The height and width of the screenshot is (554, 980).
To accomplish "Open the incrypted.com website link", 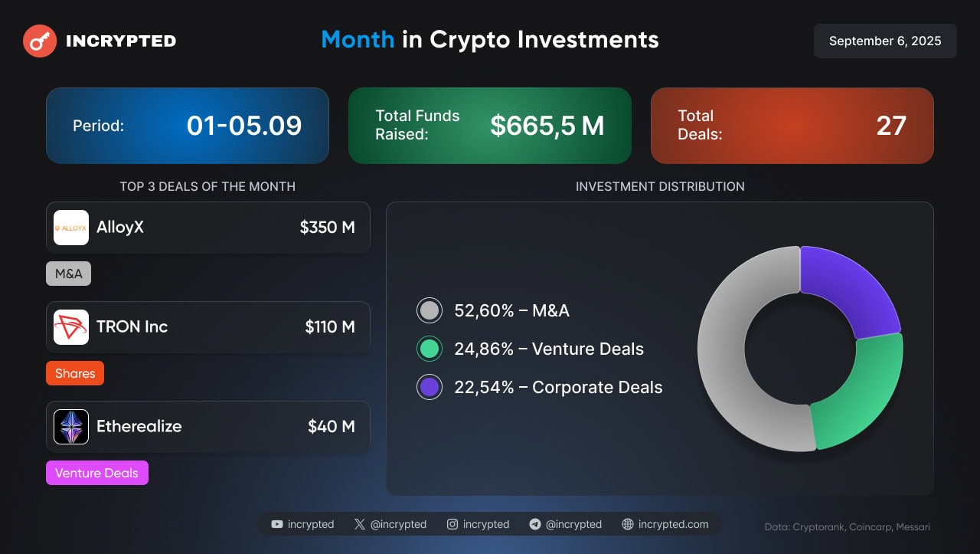I will click(x=673, y=524).
